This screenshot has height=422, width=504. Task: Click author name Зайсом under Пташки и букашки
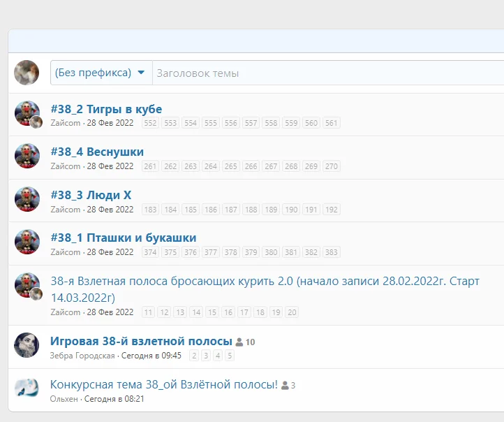pos(65,252)
